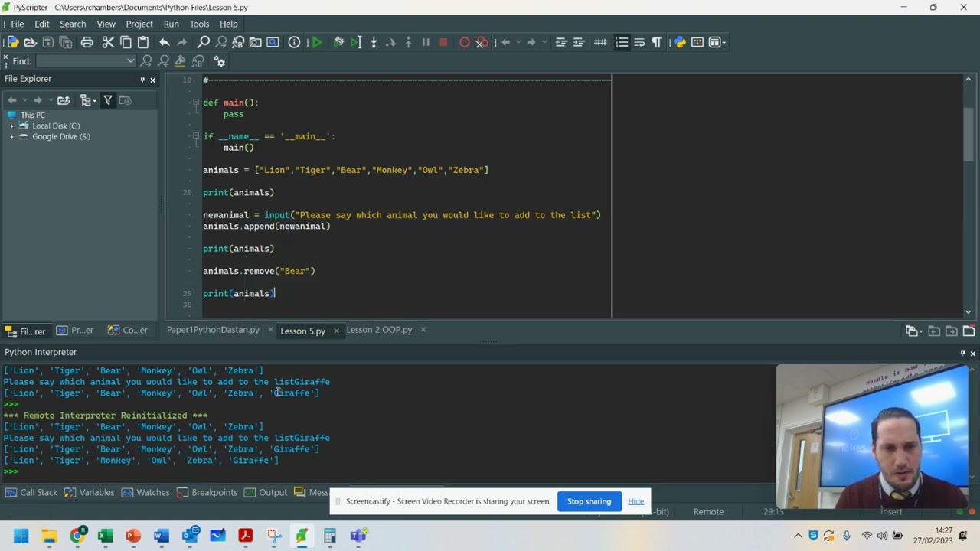Start debugging with the bug icon
Screen dimensions: 980x551
pos(338,42)
